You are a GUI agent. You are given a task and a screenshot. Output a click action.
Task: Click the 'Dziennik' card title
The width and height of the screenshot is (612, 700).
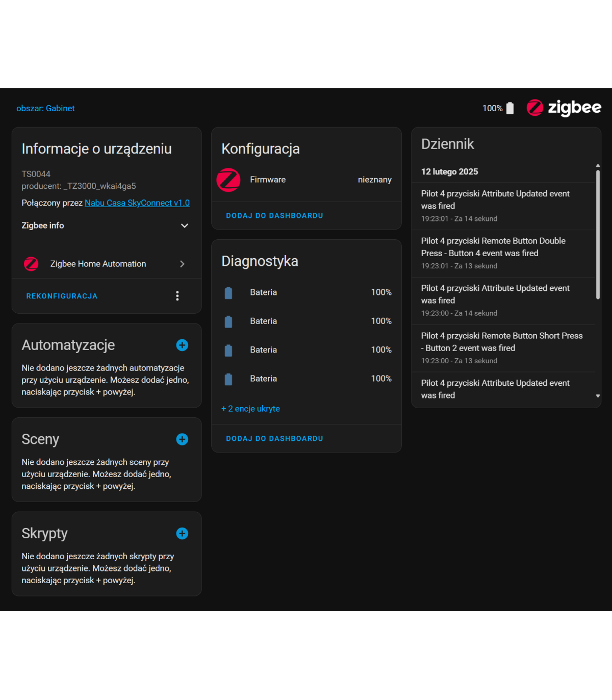[x=447, y=144]
